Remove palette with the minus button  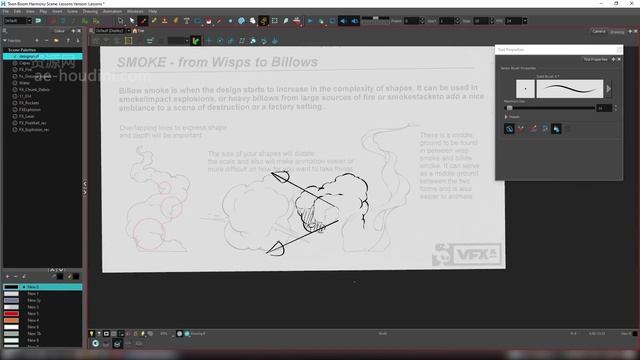pos(46,40)
